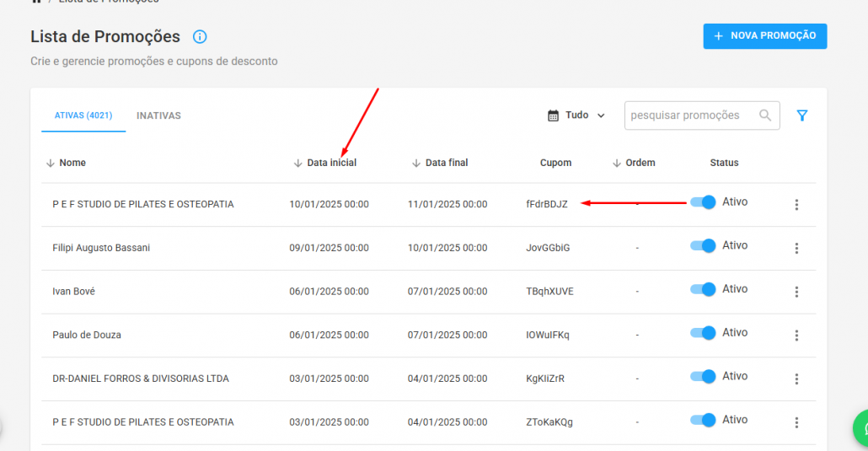This screenshot has height=451, width=868.
Task: Open options menu for Filipi Augusto Bassani
Action: click(x=796, y=248)
